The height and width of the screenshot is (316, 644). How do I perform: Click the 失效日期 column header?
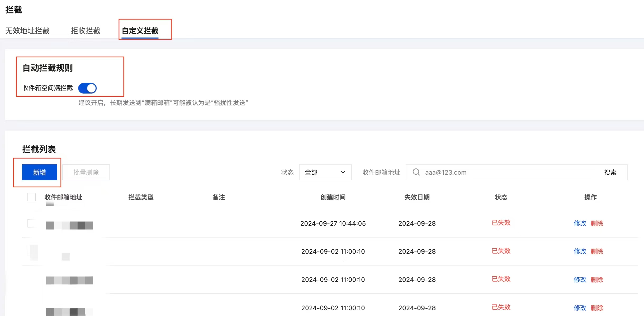pos(417,197)
